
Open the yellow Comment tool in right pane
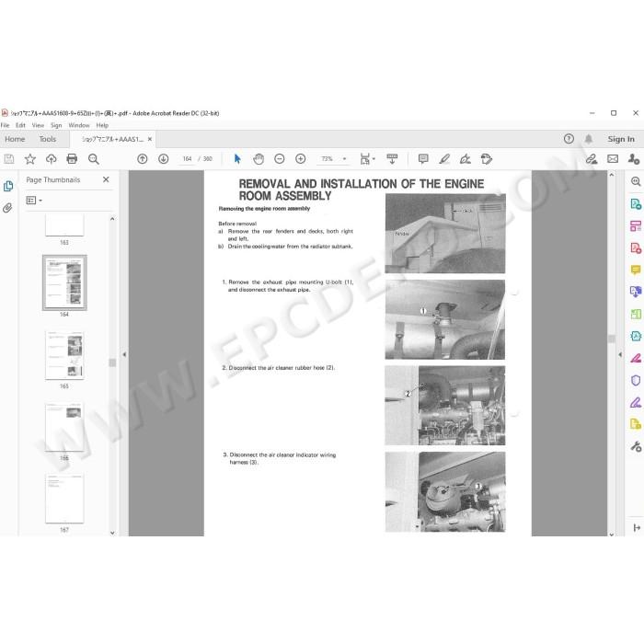pyautogui.click(x=636, y=270)
